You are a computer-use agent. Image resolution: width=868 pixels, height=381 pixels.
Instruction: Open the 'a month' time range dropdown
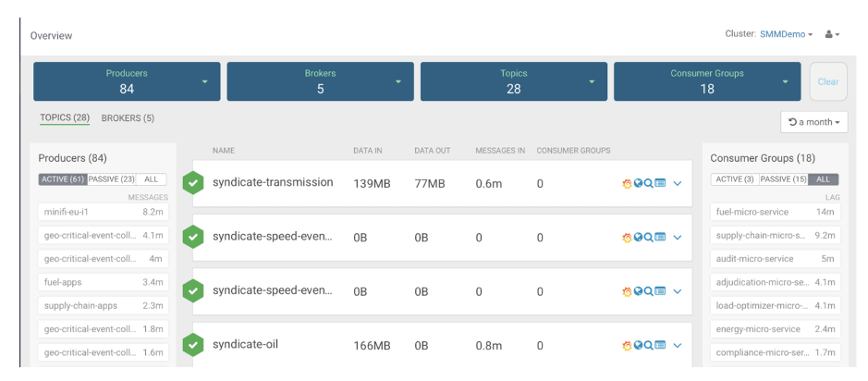(813, 122)
